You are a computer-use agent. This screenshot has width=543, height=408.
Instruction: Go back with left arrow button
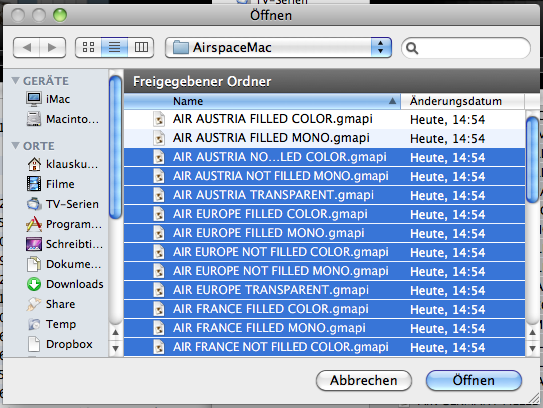pos(26,47)
